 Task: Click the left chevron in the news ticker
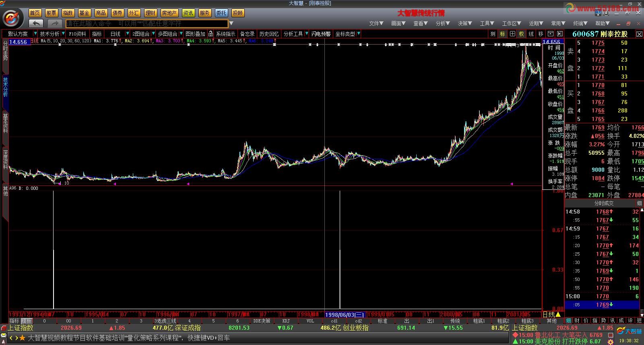12,338
